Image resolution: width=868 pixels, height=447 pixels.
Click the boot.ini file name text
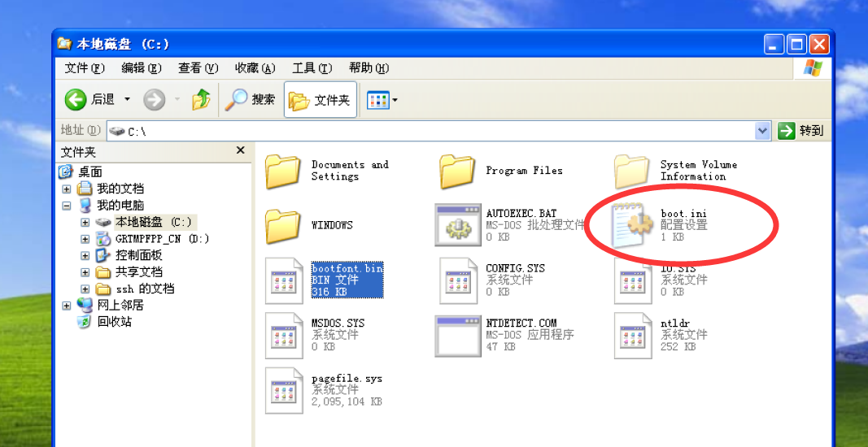[x=683, y=213]
